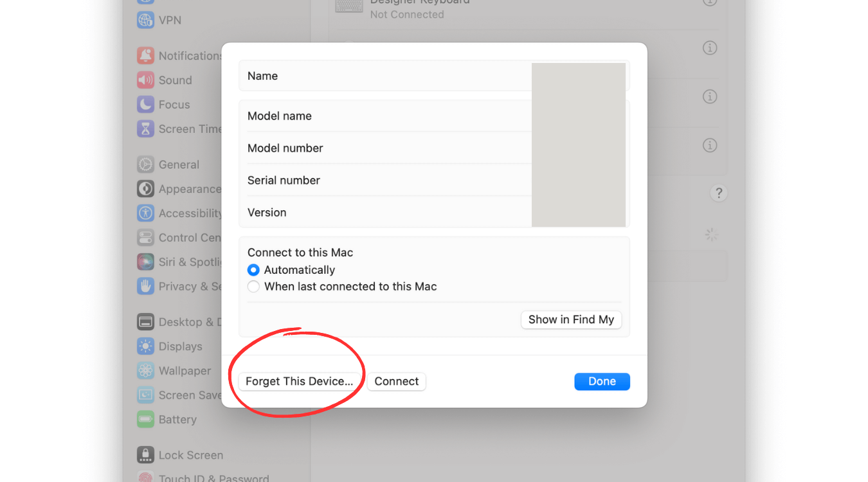Screen dimensions: 868x482
Task: Open Control Center settings
Action: pyautogui.click(x=145, y=237)
